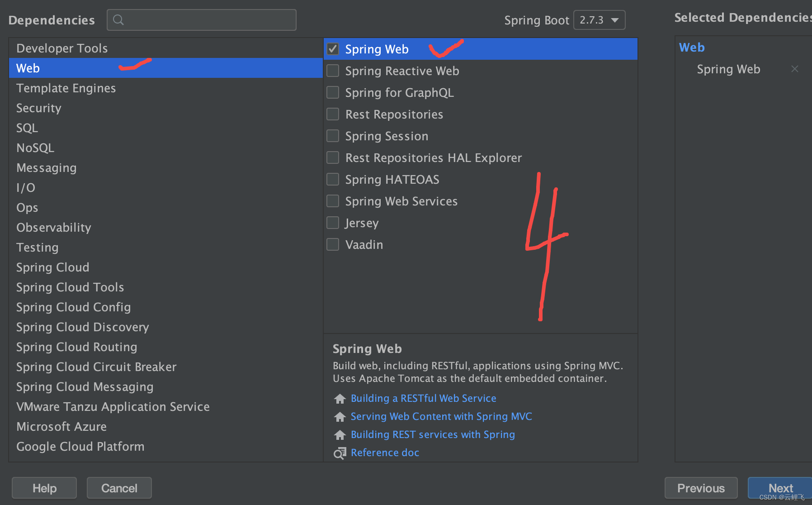Open Building a RESTful Web Service guide
812x505 pixels.
click(423, 398)
